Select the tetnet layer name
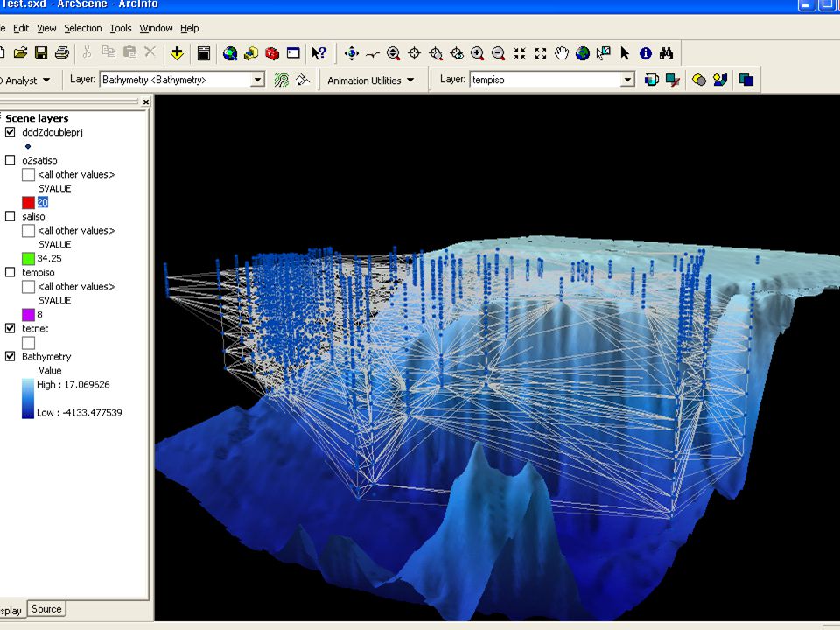The image size is (840, 630). (x=35, y=328)
